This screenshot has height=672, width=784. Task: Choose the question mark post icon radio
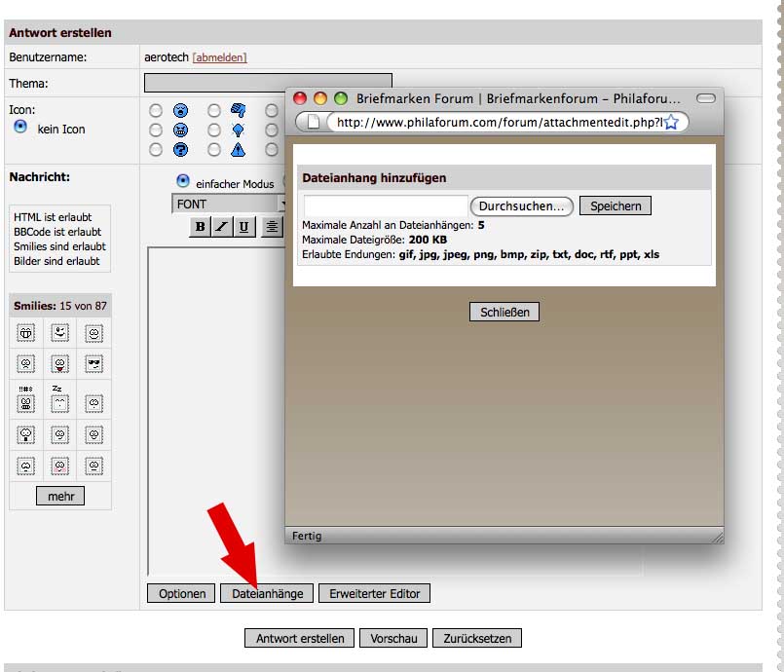(x=155, y=149)
